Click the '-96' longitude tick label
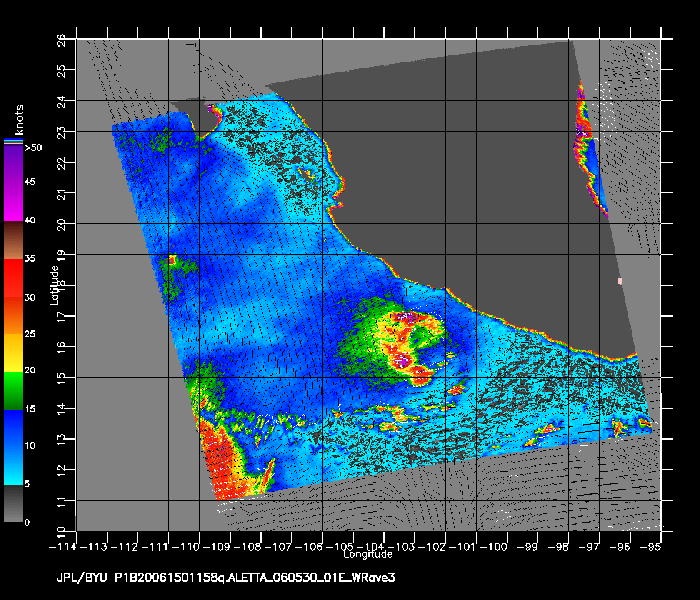Image resolution: width=700 pixels, height=600 pixels. pyautogui.click(x=620, y=547)
